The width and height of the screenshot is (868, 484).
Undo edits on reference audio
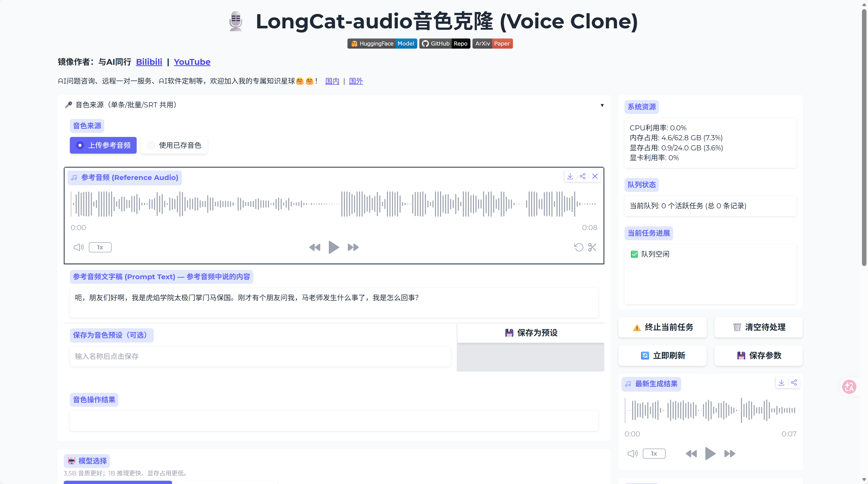tap(578, 247)
